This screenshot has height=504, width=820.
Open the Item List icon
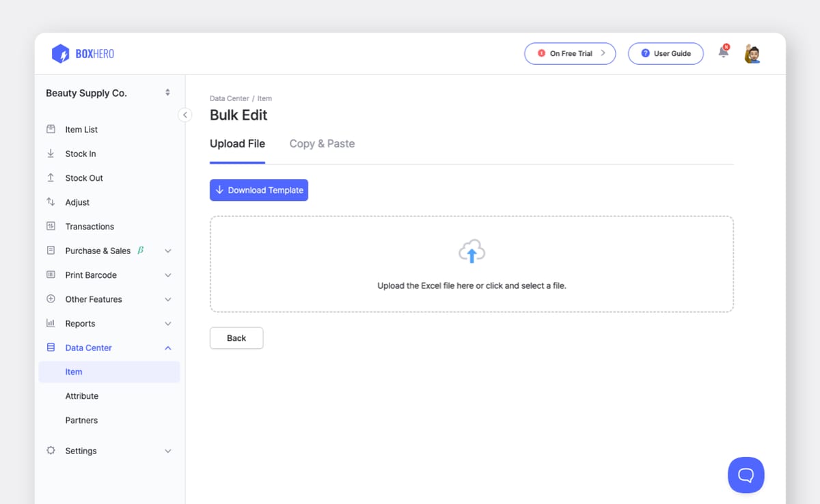pyautogui.click(x=51, y=129)
